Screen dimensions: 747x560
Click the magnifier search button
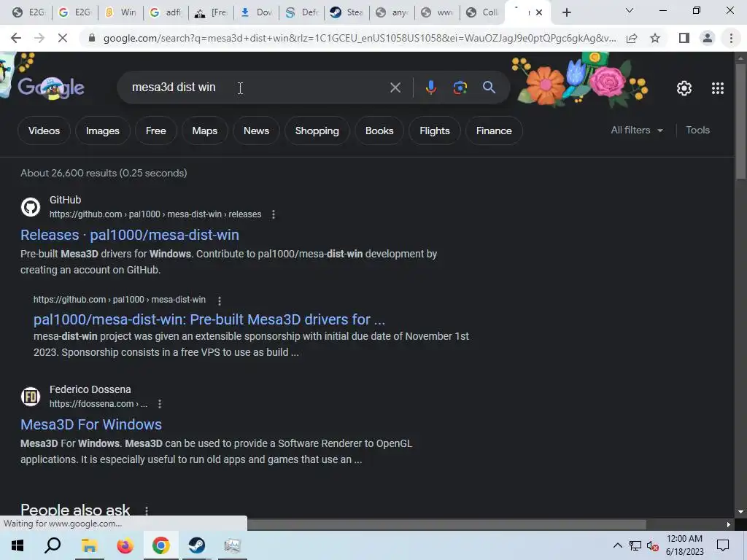(489, 87)
